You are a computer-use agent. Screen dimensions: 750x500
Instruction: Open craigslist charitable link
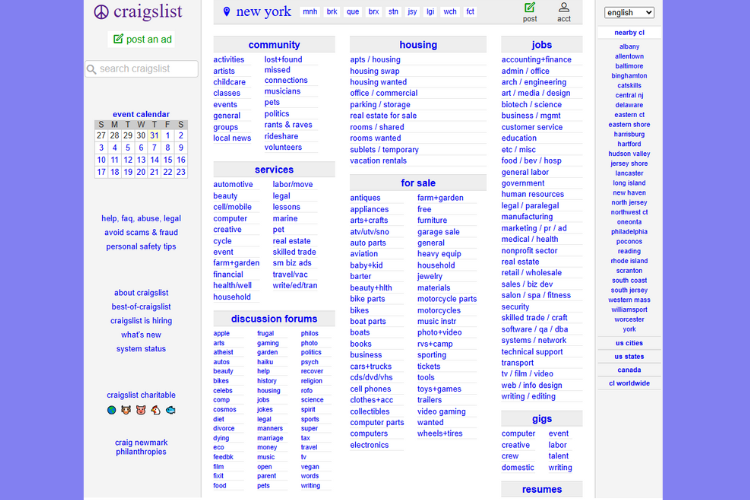(141, 395)
